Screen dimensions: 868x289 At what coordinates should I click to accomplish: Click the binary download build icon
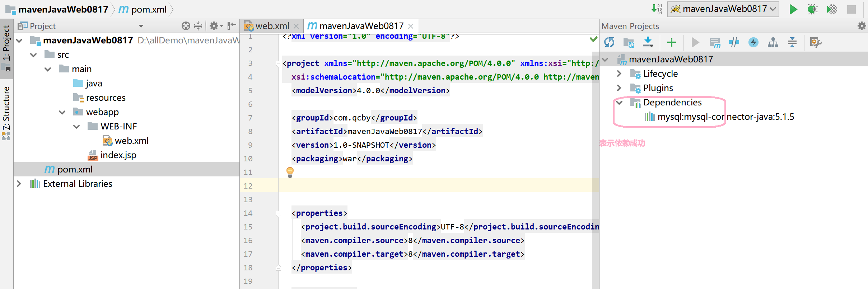tap(657, 9)
